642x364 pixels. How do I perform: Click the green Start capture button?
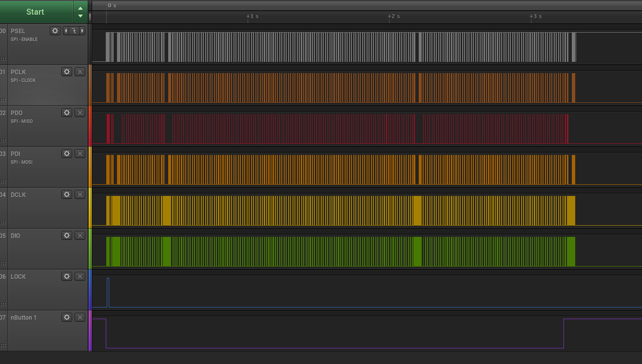pyautogui.click(x=35, y=12)
